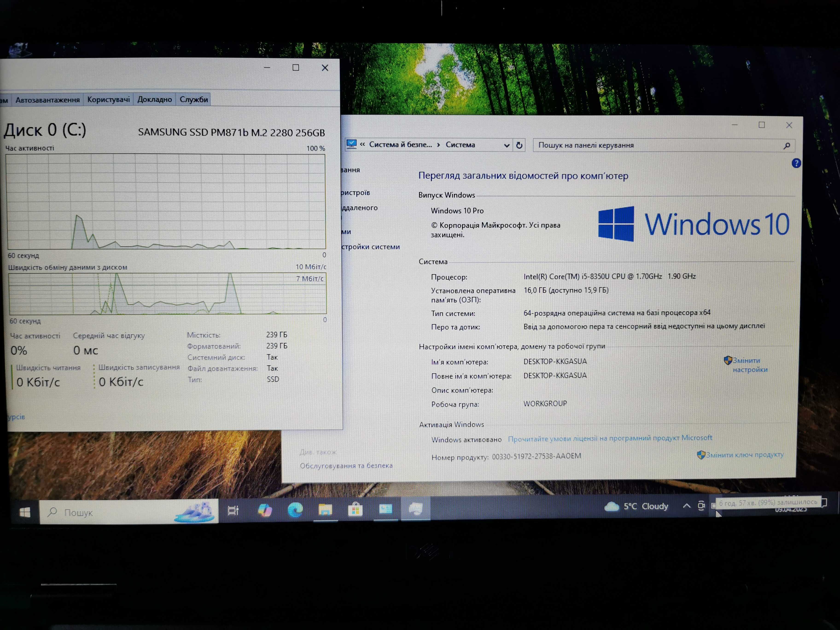The height and width of the screenshot is (630, 840).
Task: Select the text 'Windows 10 Pro'
Action: click(x=457, y=211)
